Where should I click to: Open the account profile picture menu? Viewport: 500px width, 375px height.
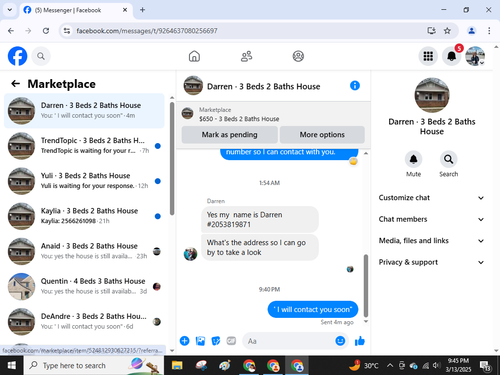tap(475, 56)
